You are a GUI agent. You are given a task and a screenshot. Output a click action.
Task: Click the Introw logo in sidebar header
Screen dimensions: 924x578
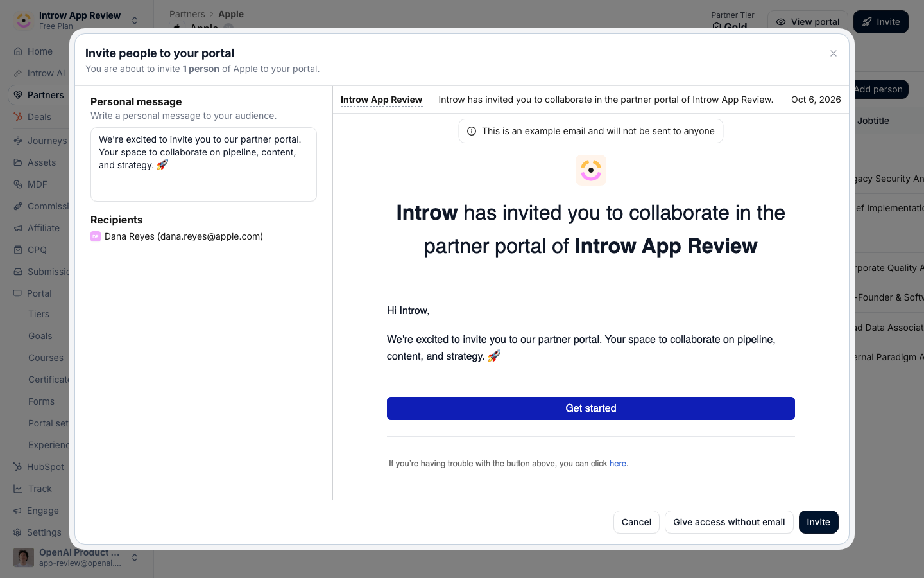[24, 21]
